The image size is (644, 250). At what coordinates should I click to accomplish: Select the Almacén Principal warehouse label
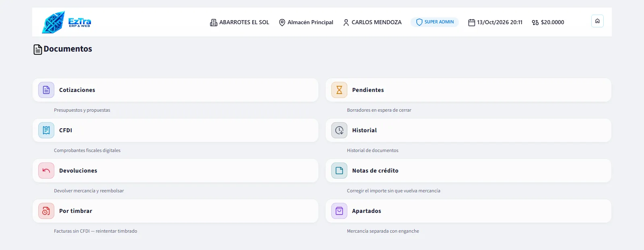pyautogui.click(x=310, y=23)
